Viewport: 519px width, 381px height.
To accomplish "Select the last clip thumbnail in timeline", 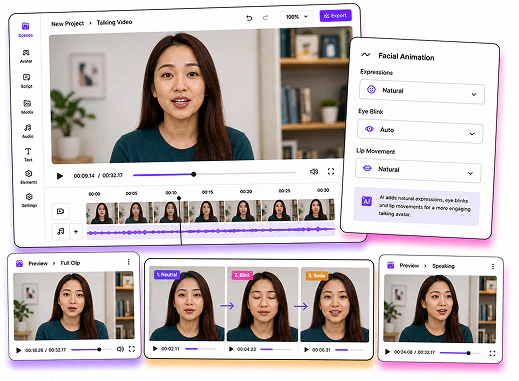I will [316, 210].
